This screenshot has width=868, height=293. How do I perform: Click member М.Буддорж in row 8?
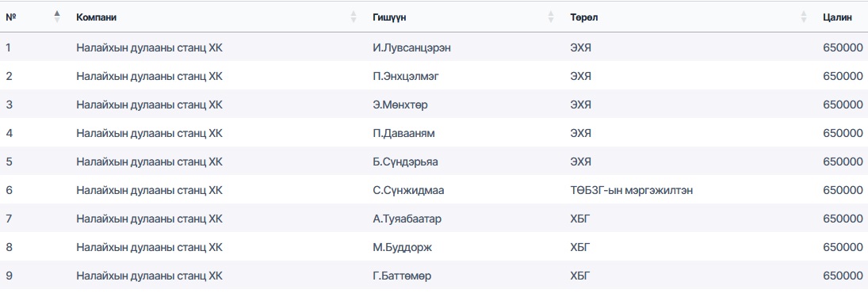[x=403, y=248]
